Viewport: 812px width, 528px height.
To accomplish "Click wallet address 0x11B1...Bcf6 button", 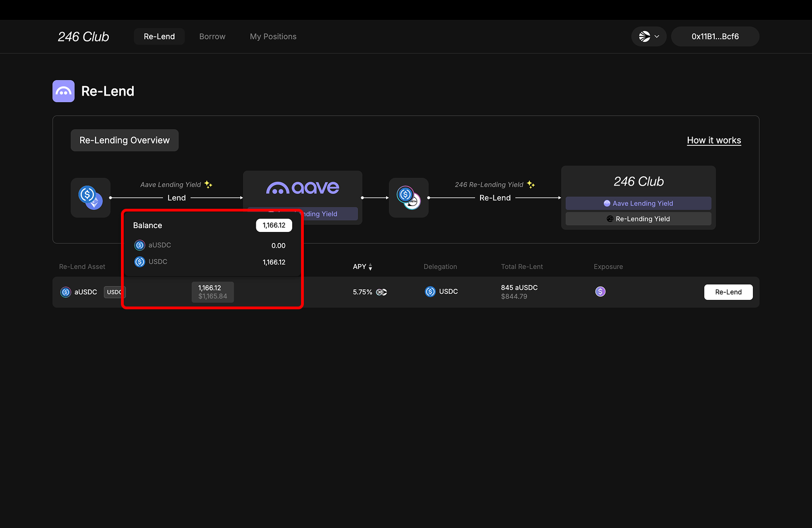I will point(715,36).
